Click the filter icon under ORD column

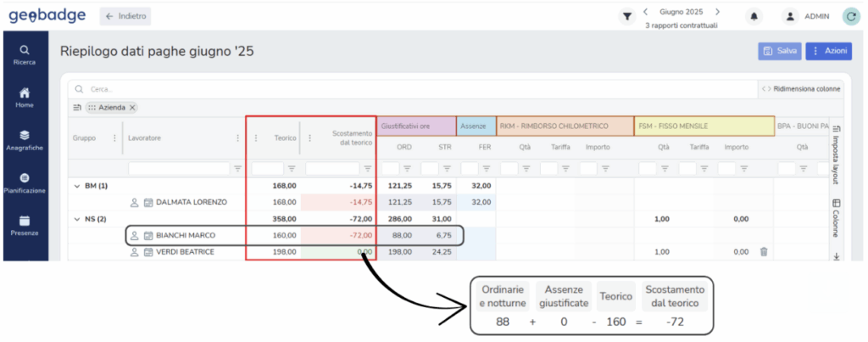pos(407,169)
